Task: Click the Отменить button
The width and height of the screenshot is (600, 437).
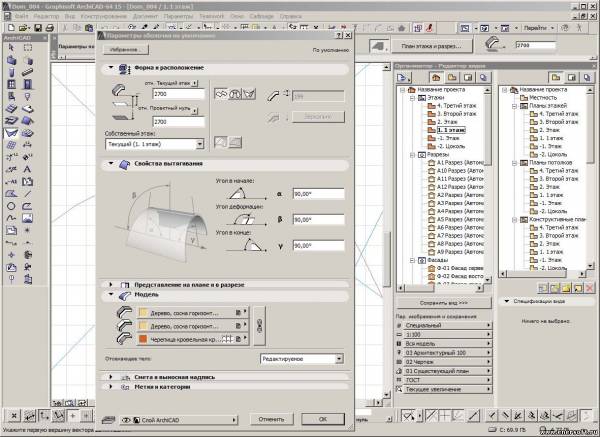Action: click(x=271, y=419)
